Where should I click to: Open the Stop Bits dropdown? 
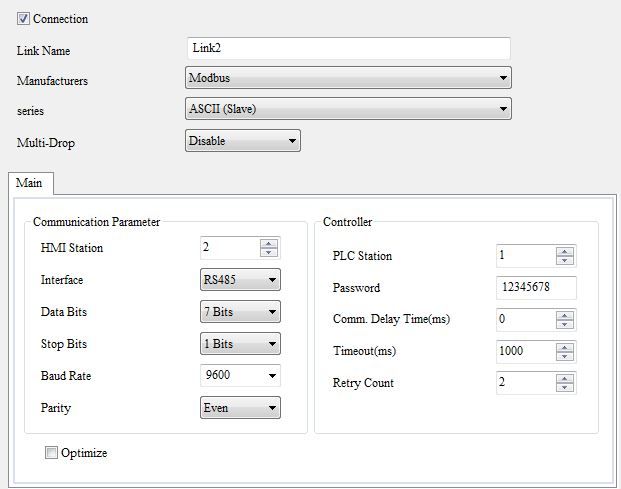point(240,344)
